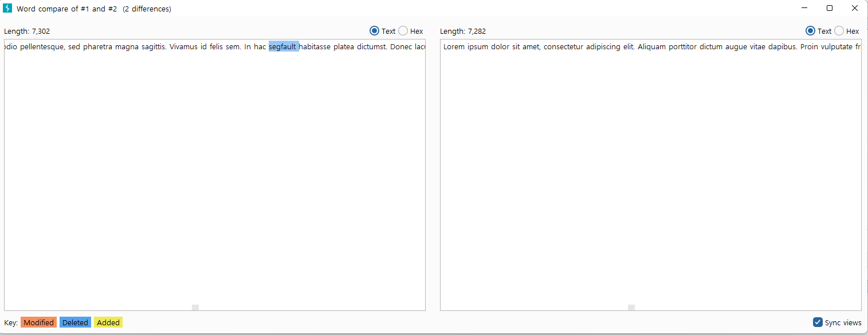This screenshot has height=335, width=868.
Task: Close the Word compare window
Action: [854, 9]
